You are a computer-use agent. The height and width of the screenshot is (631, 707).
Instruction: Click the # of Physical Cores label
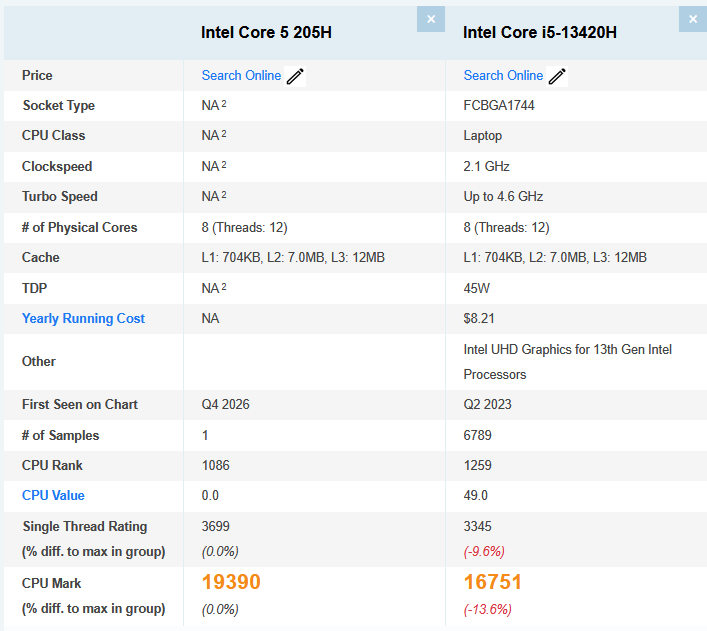(79, 227)
